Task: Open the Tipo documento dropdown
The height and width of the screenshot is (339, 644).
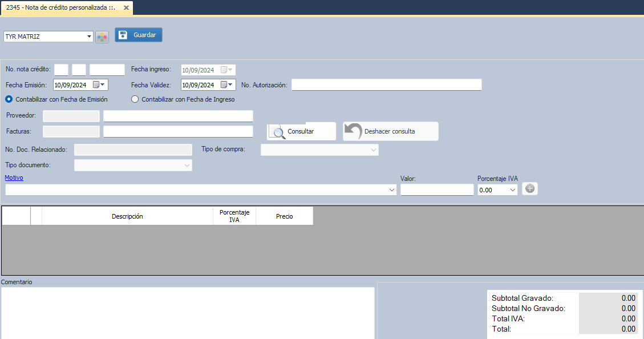Action: tap(187, 166)
